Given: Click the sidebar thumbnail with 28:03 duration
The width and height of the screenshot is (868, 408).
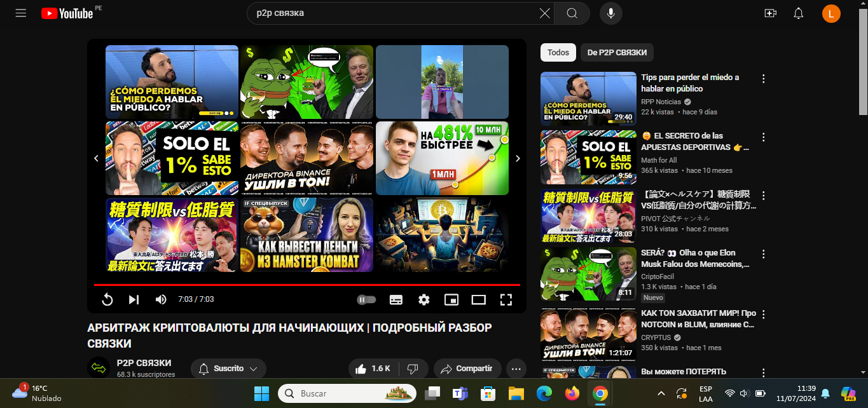Looking at the screenshot, I should pos(588,216).
